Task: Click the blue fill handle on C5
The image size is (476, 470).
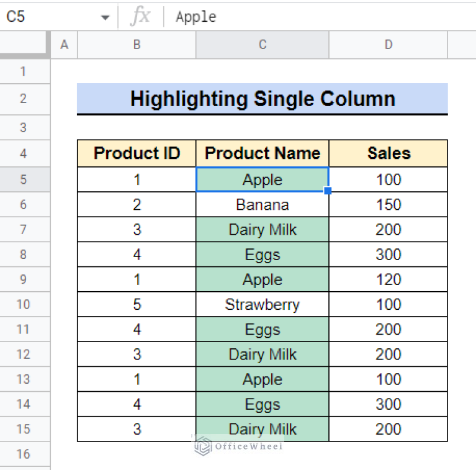Action: pos(328,191)
